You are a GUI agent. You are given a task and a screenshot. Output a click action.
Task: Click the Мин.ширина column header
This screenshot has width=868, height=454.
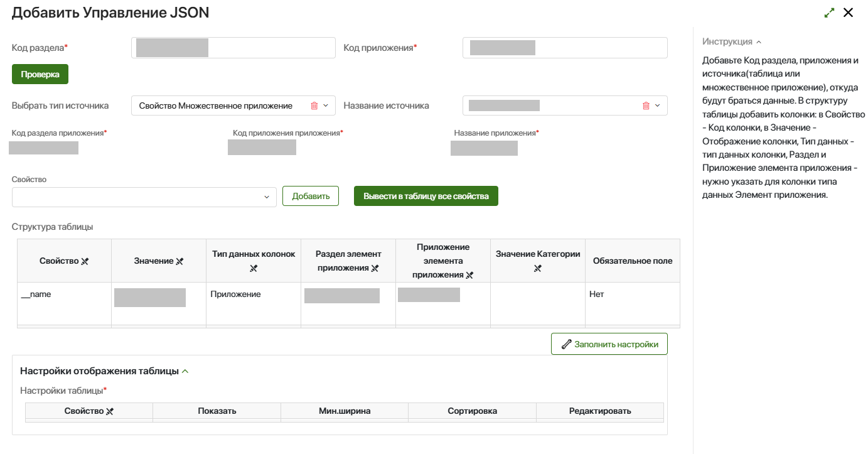[x=345, y=411]
